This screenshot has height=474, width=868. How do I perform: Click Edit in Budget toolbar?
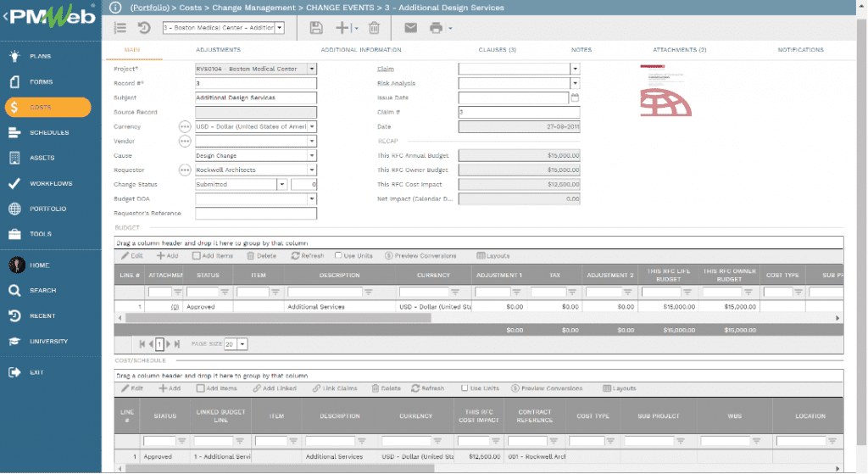tap(132, 256)
